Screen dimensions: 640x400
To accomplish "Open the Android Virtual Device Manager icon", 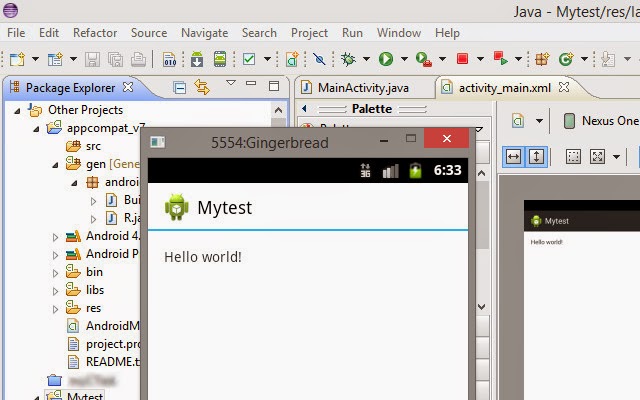I will (220, 59).
